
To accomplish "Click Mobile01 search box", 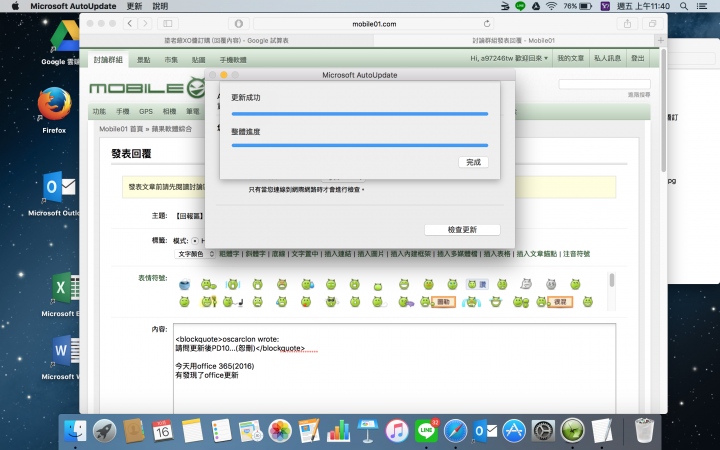I will coord(604,84).
